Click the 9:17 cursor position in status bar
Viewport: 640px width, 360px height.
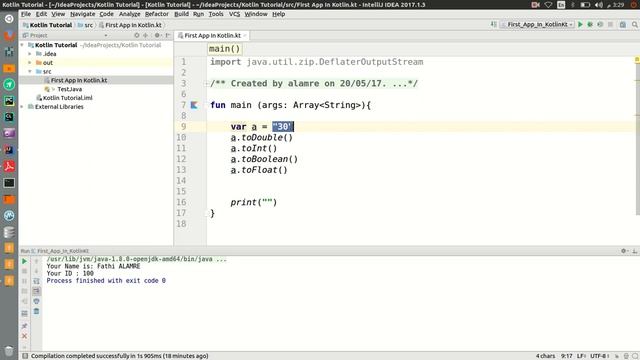pos(567,356)
